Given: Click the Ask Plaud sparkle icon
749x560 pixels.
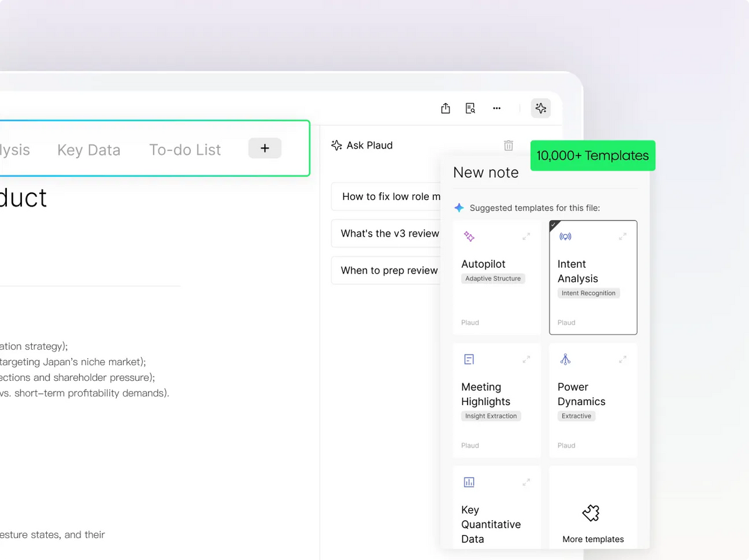Looking at the screenshot, I should coord(336,145).
